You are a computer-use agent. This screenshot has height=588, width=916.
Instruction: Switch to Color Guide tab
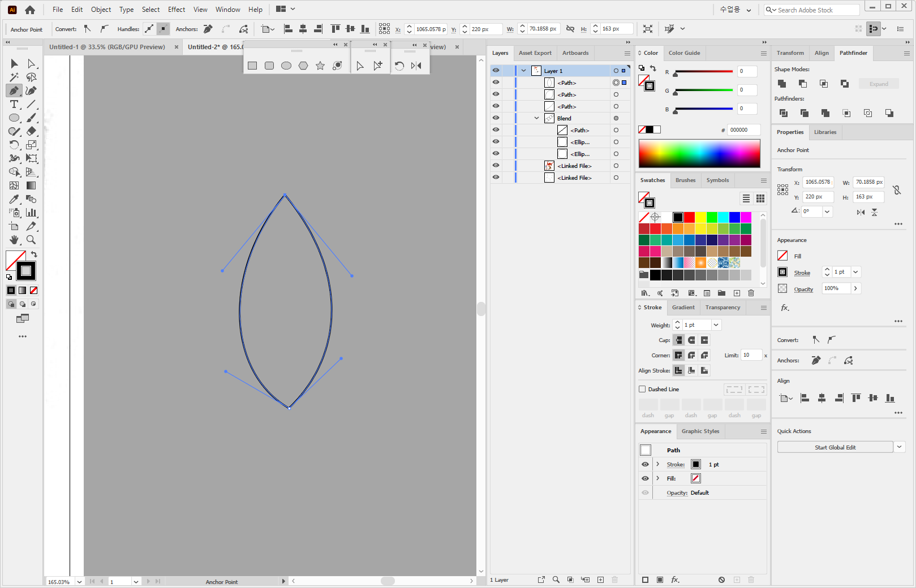point(684,53)
